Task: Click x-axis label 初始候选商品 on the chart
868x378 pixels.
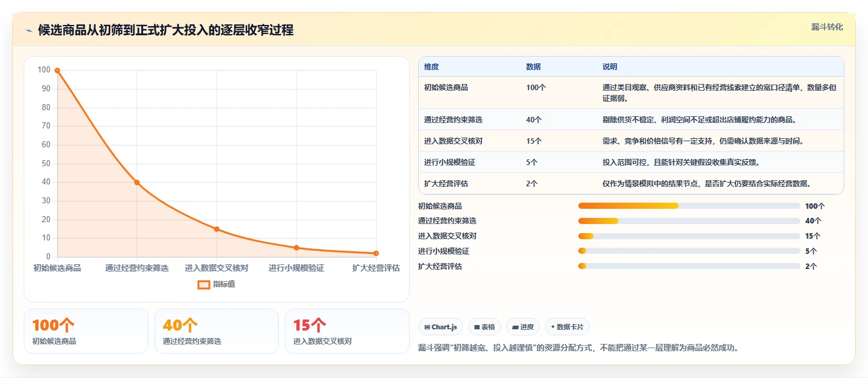Action: (57, 268)
